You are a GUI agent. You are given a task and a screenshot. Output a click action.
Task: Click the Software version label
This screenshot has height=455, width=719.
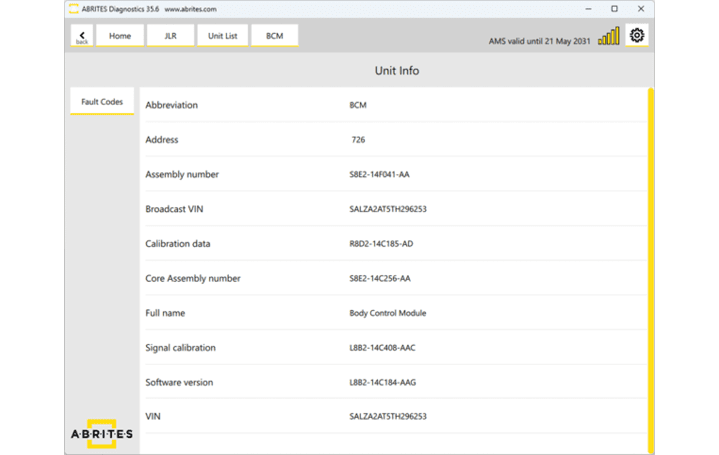coord(179,383)
